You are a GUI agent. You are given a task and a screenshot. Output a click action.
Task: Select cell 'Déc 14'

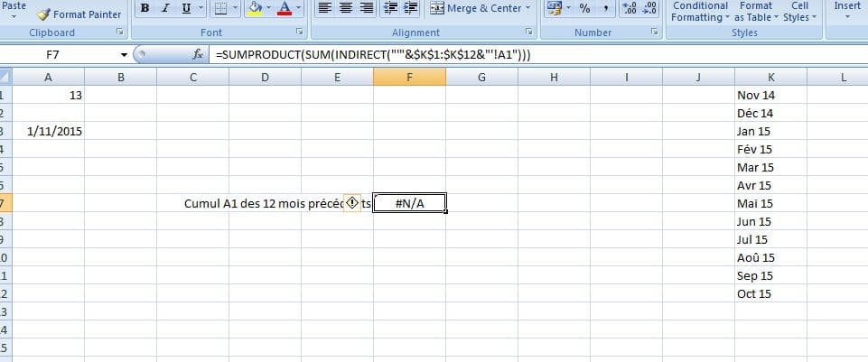771,114
